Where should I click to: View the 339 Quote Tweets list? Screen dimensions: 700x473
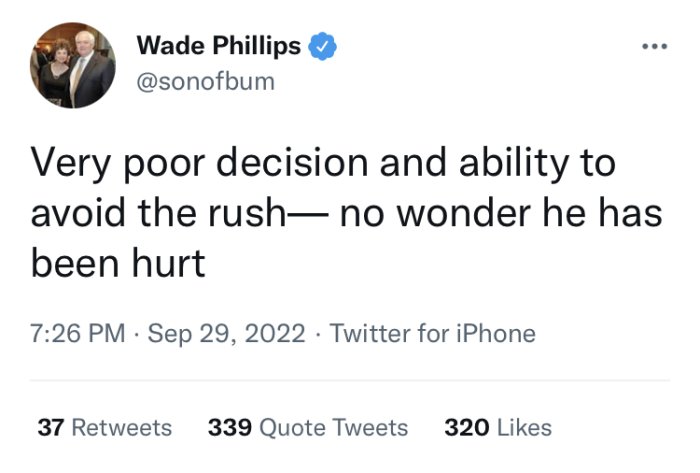click(x=308, y=427)
